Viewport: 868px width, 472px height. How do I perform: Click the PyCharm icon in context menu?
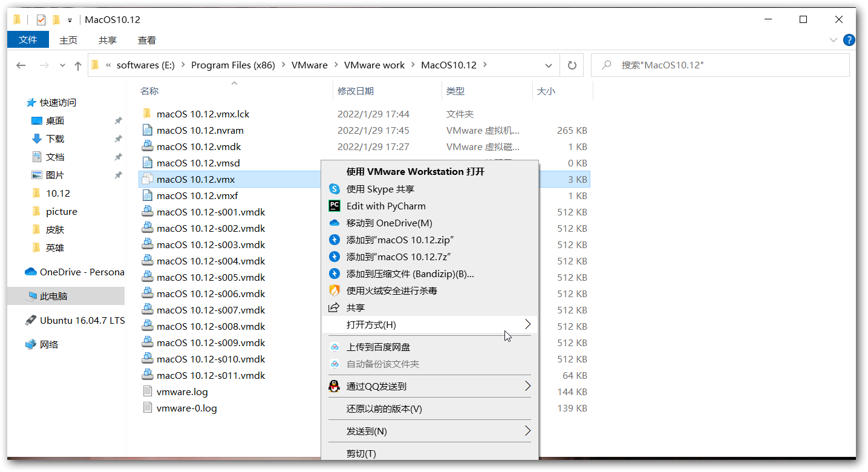click(x=334, y=206)
